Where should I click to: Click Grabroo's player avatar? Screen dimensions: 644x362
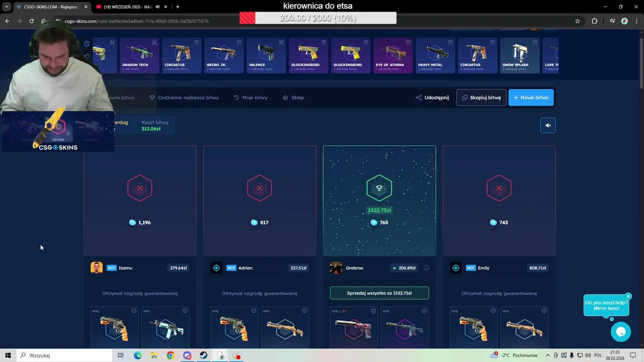click(336, 268)
